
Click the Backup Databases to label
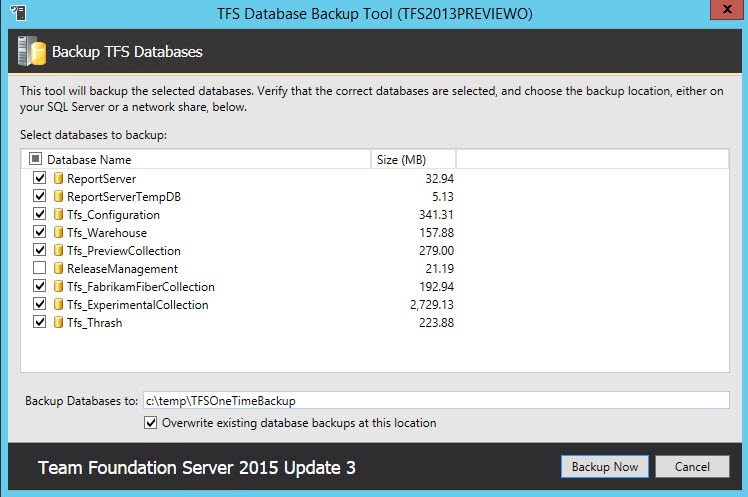[x=81, y=401]
